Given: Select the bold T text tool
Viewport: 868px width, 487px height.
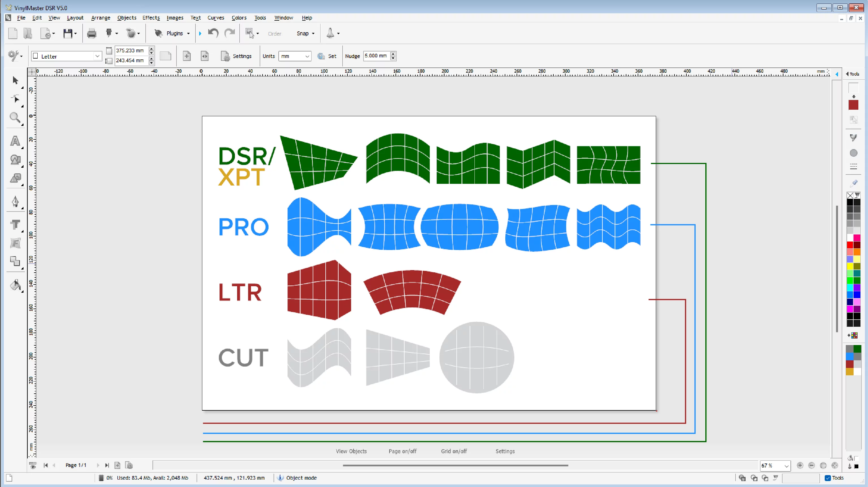Looking at the screenshot, I should point(15,224).
